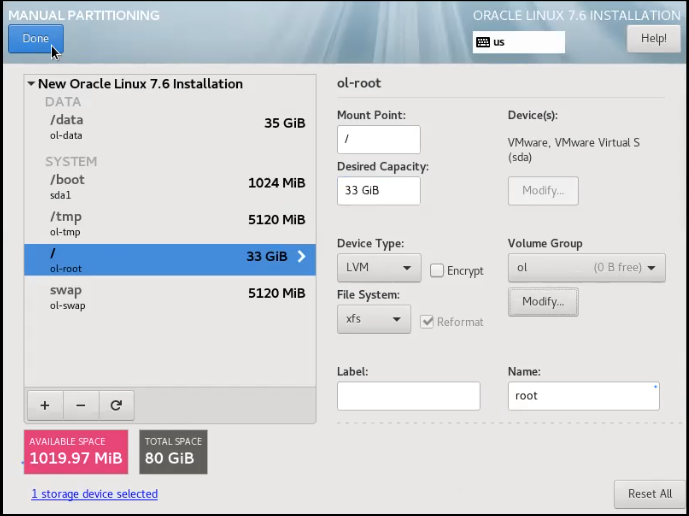Viewport: 689px width, 516px height.
Task: Click the Reset All button
Action: pyautogui.click(x=650, y=494)
